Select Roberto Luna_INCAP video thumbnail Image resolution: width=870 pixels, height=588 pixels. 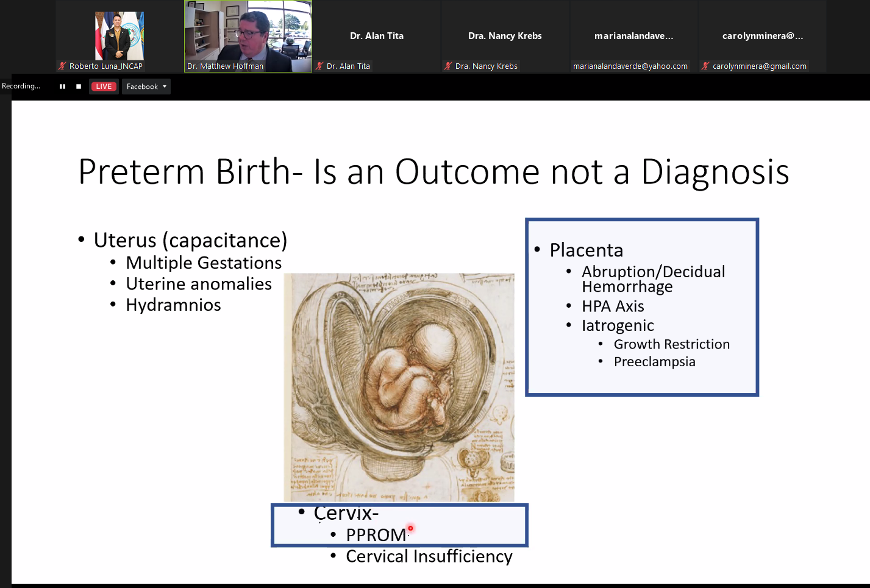pos(119,37)
